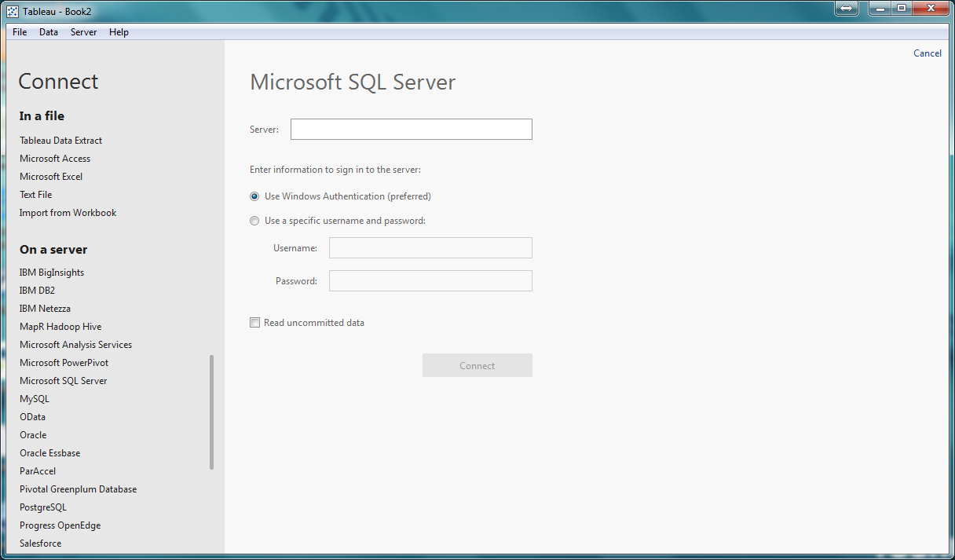Image resolution: width=955 pixels, height=560 pixels.
Task: Click the server list scrollbar thumb
Action: point(211,412)
